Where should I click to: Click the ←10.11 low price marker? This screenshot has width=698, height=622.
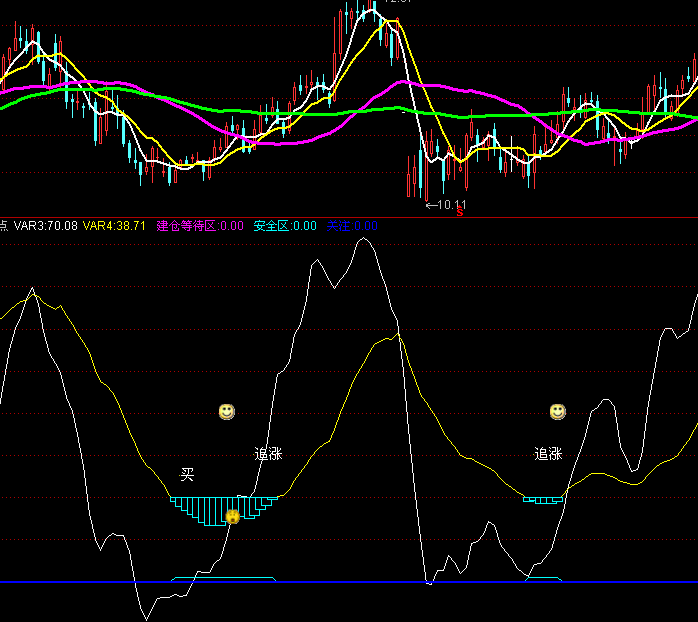[446, 205]
